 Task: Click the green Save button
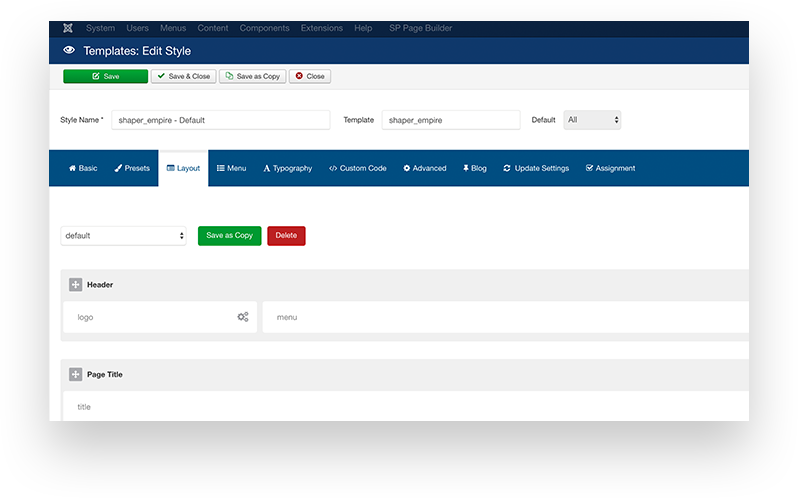coord(105,76)
